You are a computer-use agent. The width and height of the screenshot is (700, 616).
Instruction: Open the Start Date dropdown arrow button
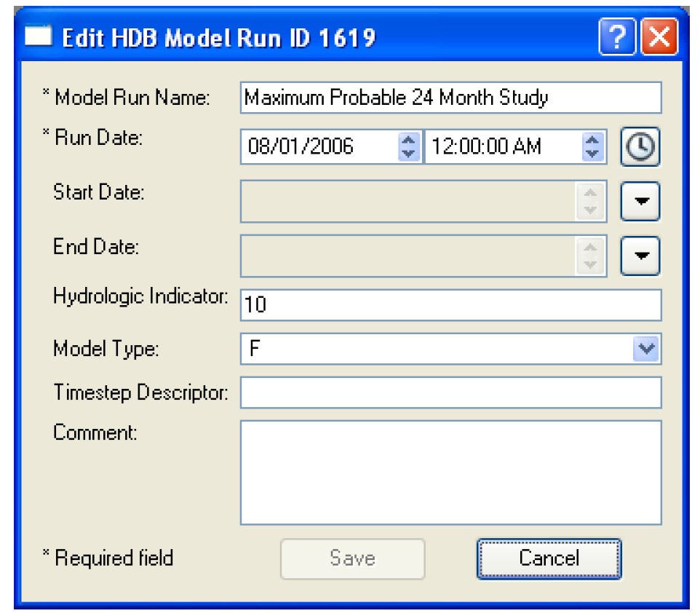(640, 202)
